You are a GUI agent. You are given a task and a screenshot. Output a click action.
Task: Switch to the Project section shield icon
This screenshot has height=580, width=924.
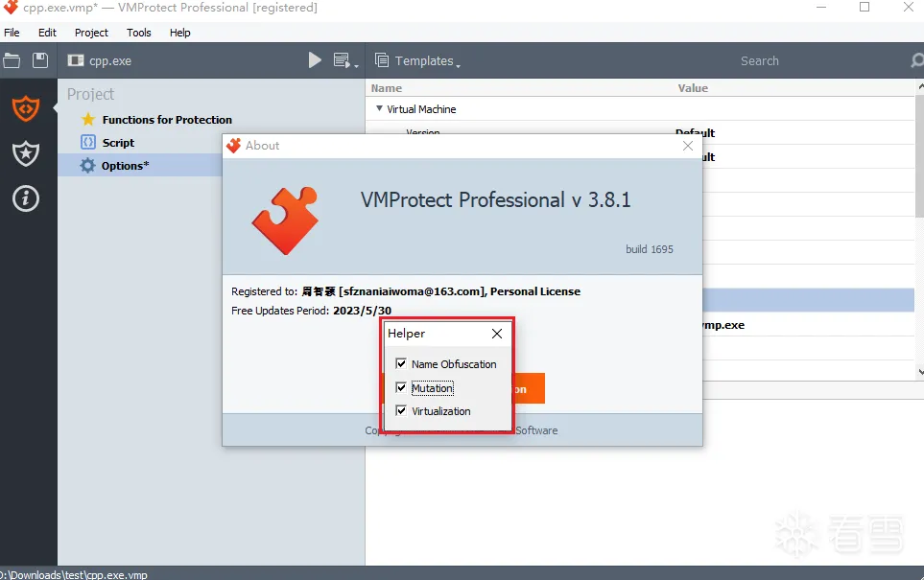(x=26, y=109)
